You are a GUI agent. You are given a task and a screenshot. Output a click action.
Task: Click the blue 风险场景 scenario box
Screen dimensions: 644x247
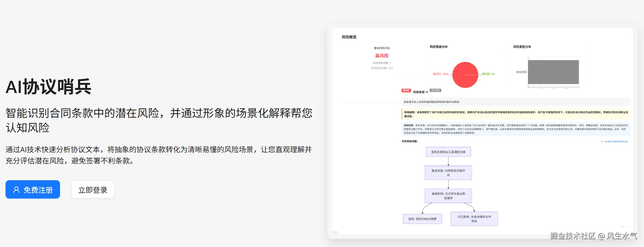(x=516, y=129)
